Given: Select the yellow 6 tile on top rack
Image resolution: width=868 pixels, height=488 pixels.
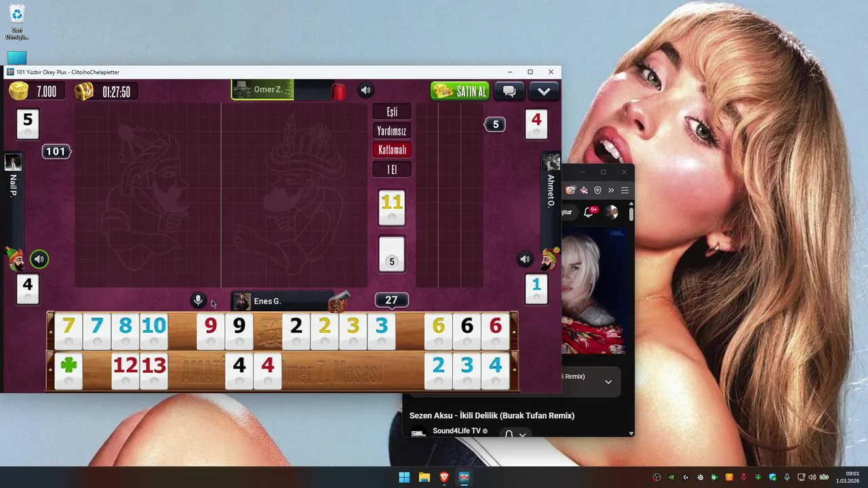Looking at the screenshot, I should pyautogui.click(x=439, y=331).
